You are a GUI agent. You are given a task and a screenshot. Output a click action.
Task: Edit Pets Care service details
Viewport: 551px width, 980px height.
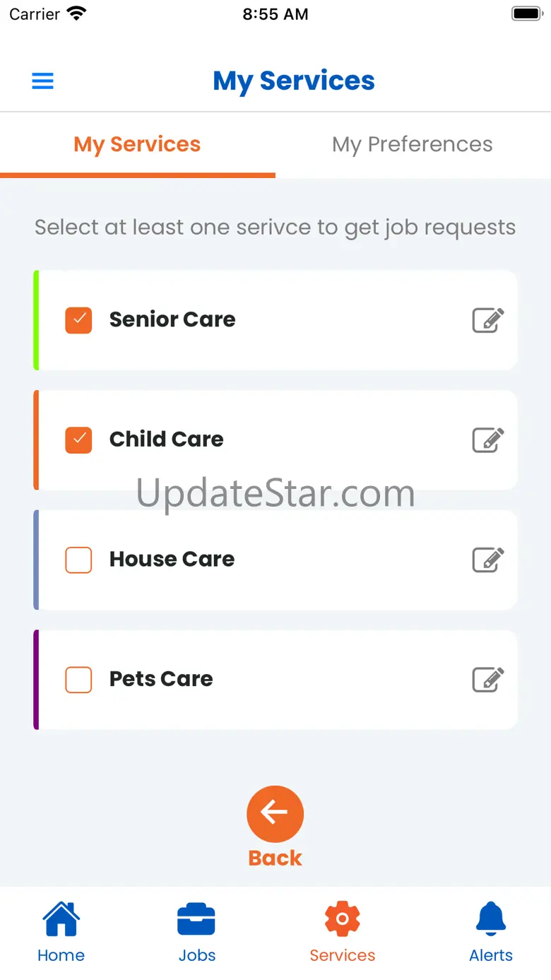pos(487,680)
